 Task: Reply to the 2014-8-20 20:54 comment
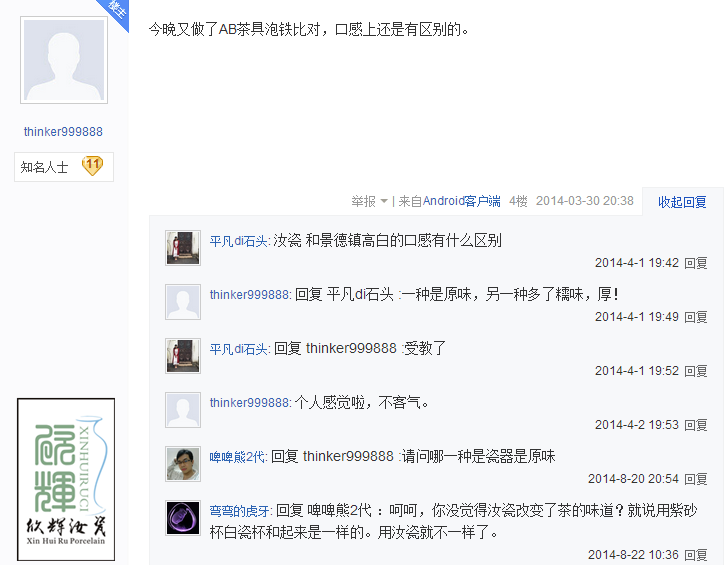(696, 479)
